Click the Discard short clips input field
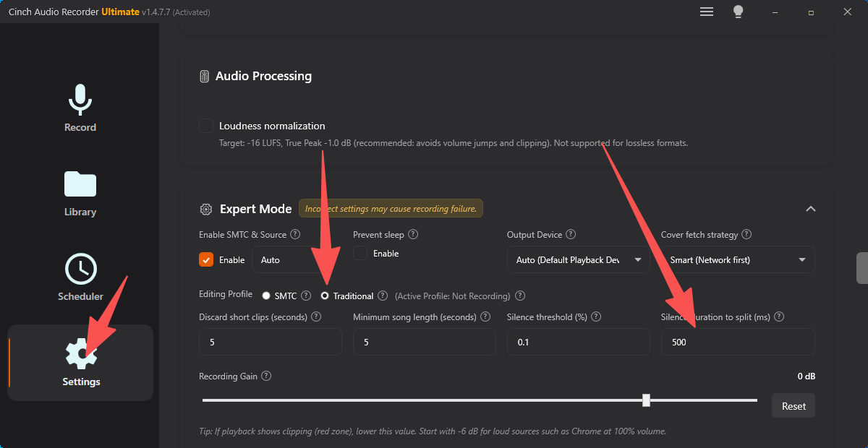 coord(271,342)
